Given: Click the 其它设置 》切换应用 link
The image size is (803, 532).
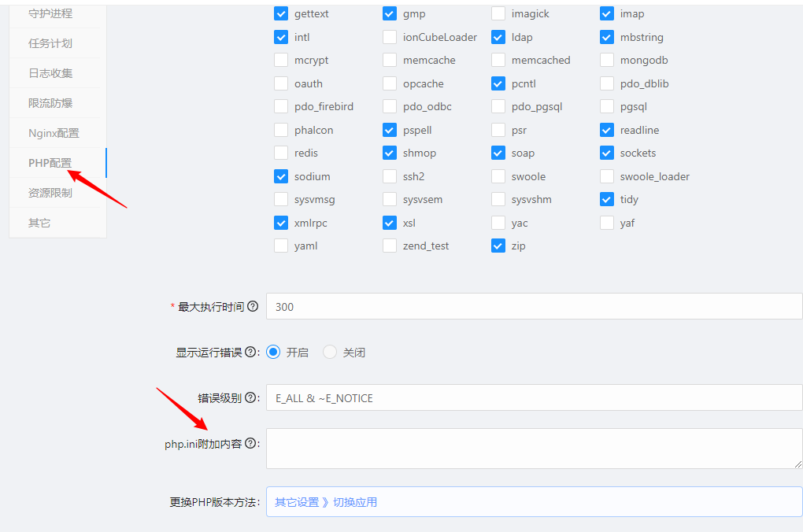Looking at the screenshot, I should pyautogui.click(x=326, y=502).
